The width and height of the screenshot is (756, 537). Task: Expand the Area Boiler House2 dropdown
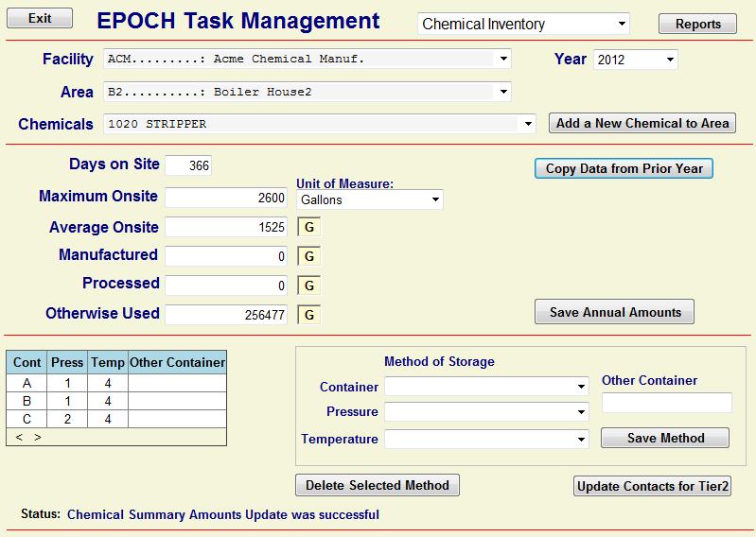click(x=308, y=92)
